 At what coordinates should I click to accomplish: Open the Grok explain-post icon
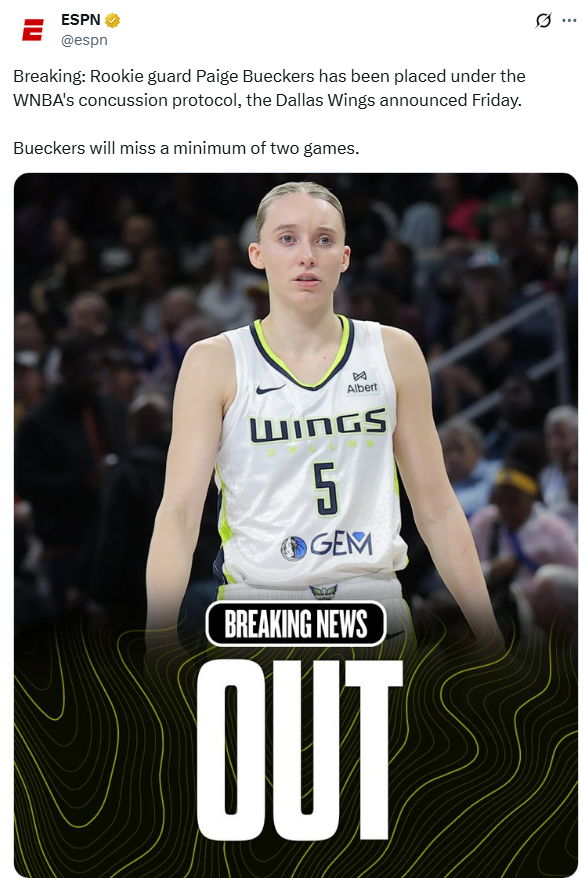pyautogui.click(x=543, y=21)
